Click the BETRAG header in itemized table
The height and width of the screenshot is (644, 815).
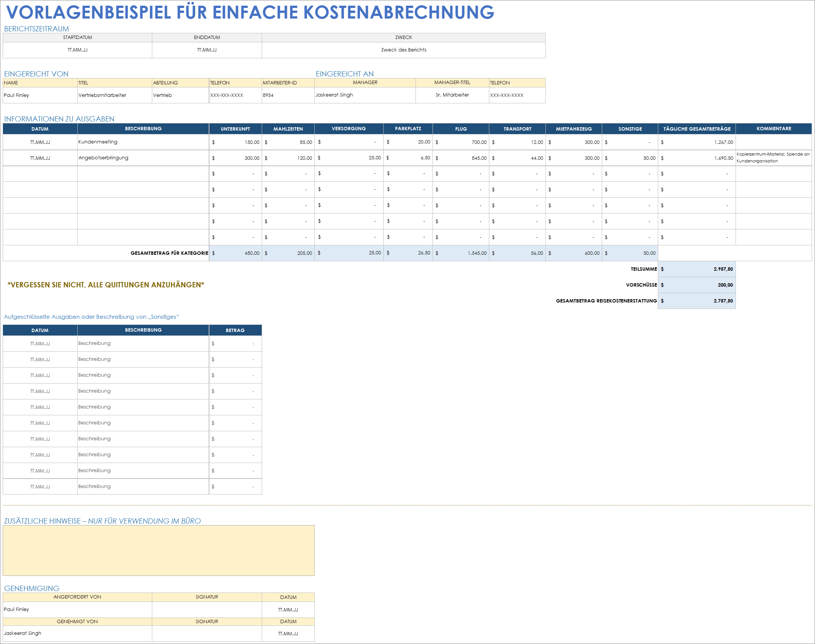tap(235, 330)
